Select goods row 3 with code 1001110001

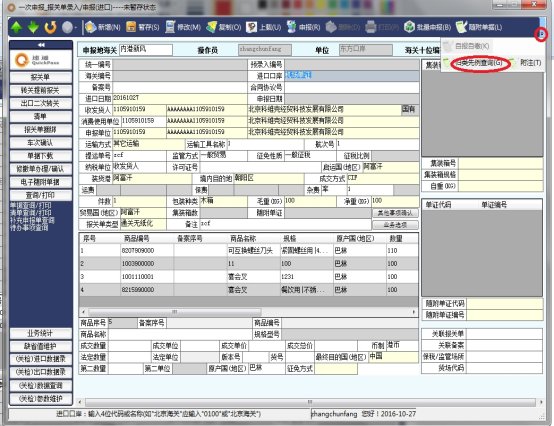click(x=248, y=277)
